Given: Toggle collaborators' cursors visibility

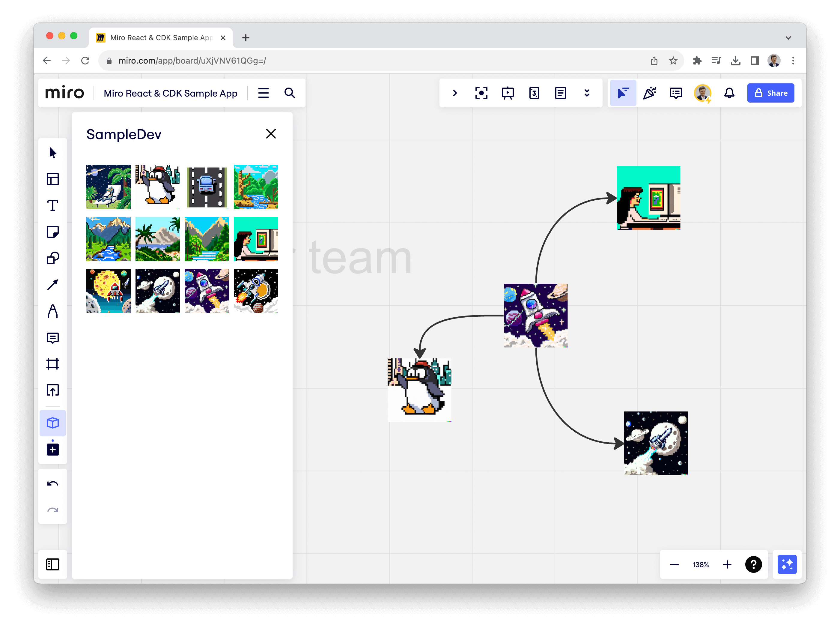Looking at the screenshot, I should point(623,93).
